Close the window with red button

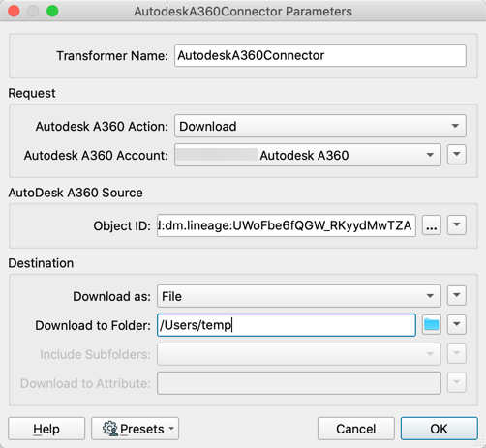[14, 11]
